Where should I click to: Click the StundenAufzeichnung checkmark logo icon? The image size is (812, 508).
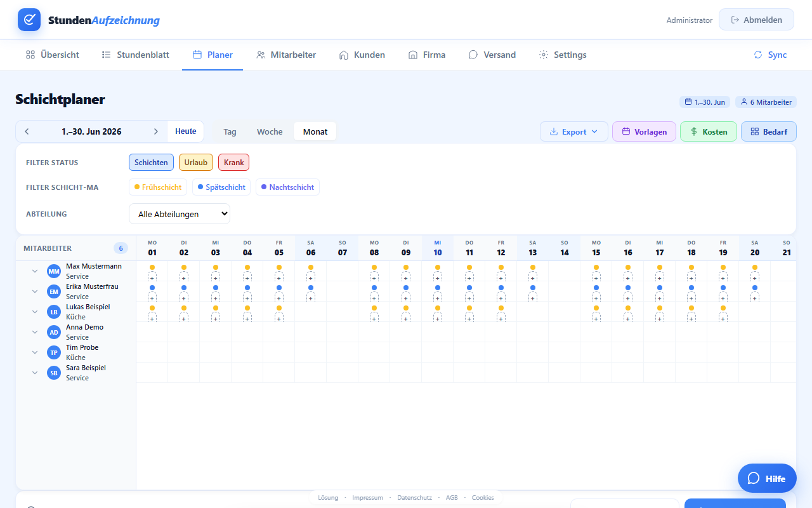pyautogui.click(x=29, y=20)
